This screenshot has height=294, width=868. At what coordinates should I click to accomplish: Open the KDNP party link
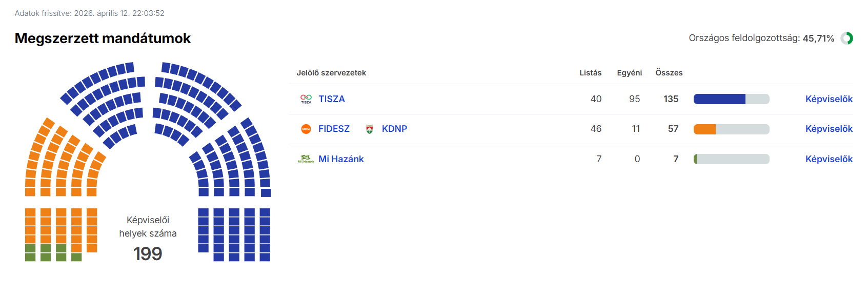tap(394, 129)
